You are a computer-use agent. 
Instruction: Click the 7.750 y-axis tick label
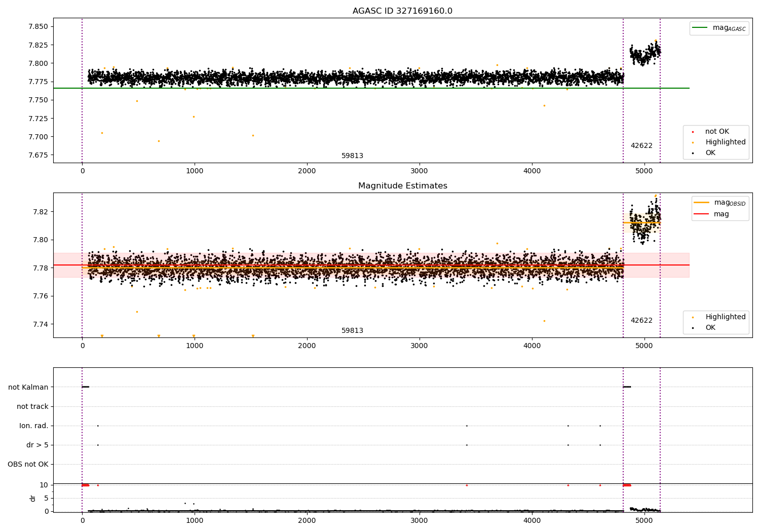coord(38,100)
